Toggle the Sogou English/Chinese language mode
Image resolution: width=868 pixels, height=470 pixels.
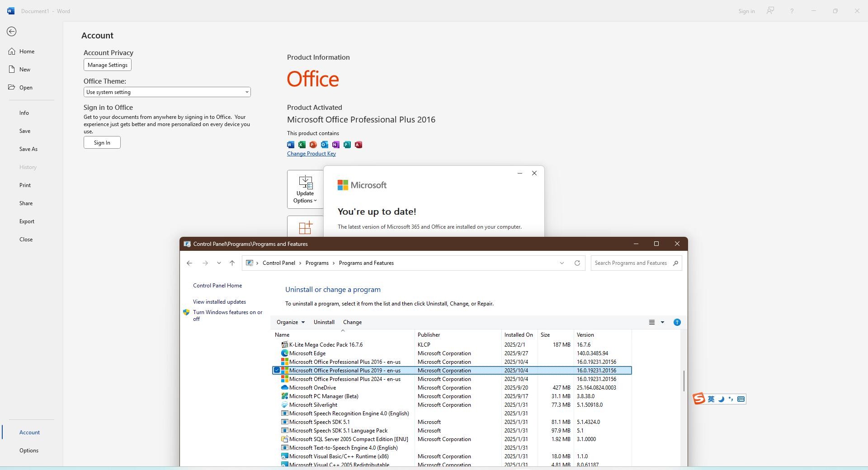tap(711, 399)
